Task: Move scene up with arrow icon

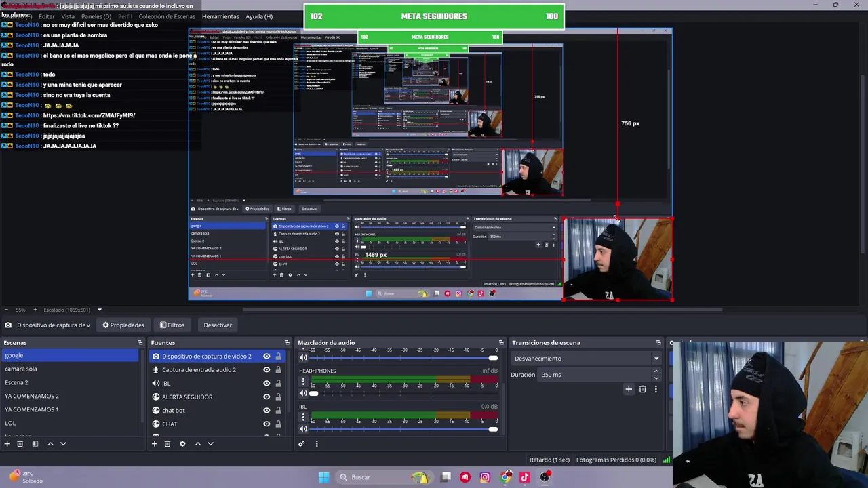Action: click(50, 443)
